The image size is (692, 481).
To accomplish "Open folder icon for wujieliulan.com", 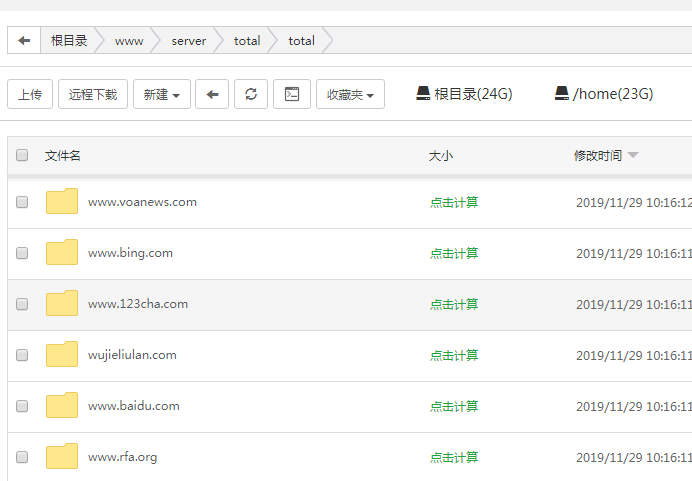I will click(x=62, y=354).
